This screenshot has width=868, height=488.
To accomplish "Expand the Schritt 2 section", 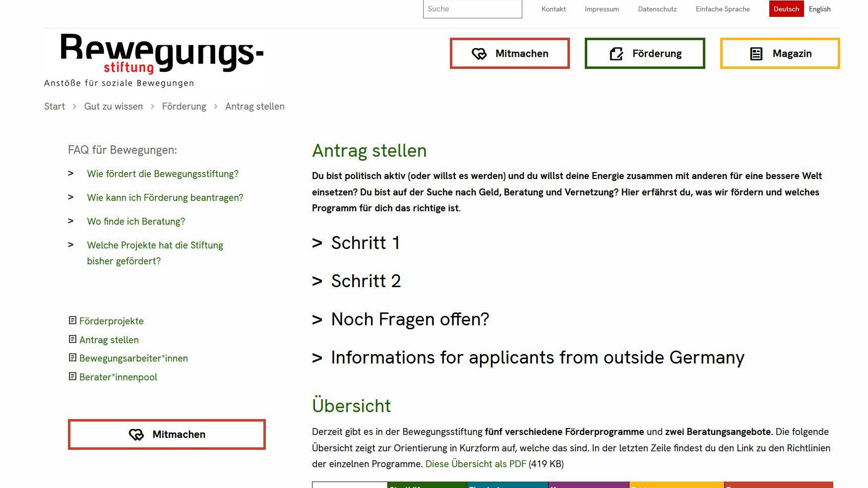I will click(365, 281).
